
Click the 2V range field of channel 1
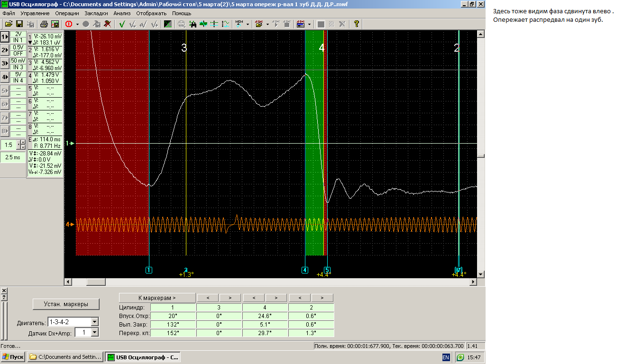click(x=18, y=34)
